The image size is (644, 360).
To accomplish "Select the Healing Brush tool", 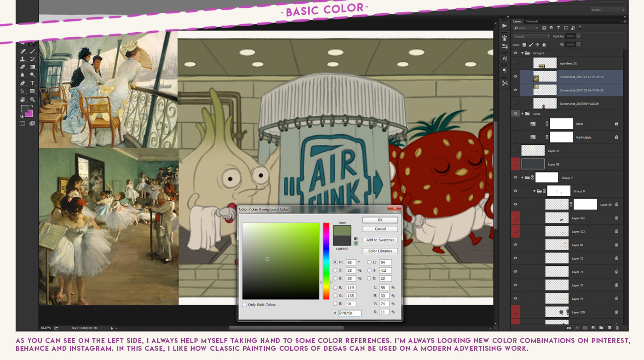I will tap(23, 51).
